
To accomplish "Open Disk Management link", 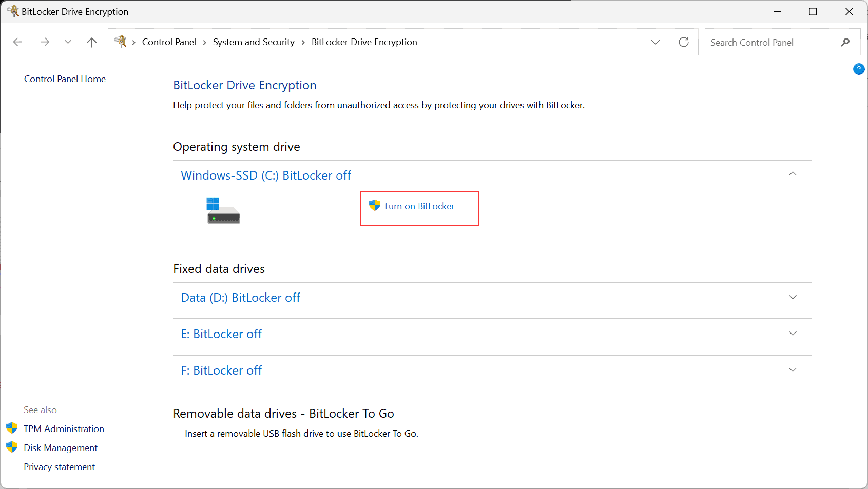I will [x=61, y=448].
